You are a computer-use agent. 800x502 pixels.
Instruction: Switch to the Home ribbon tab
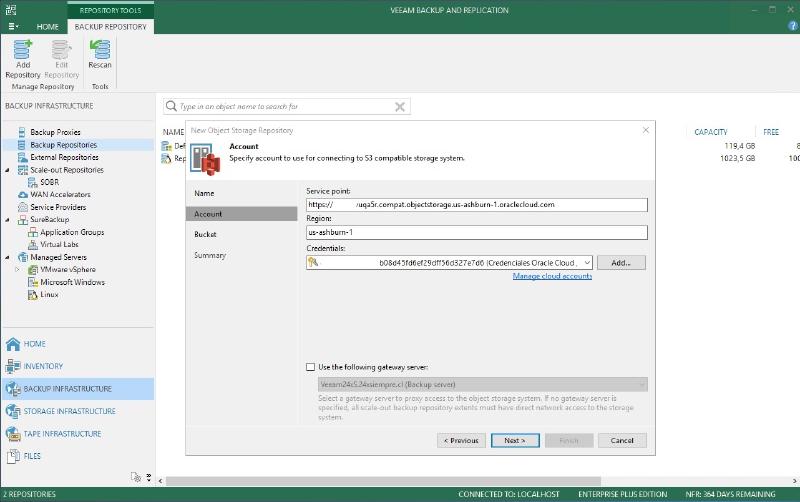tap(47, 27)
